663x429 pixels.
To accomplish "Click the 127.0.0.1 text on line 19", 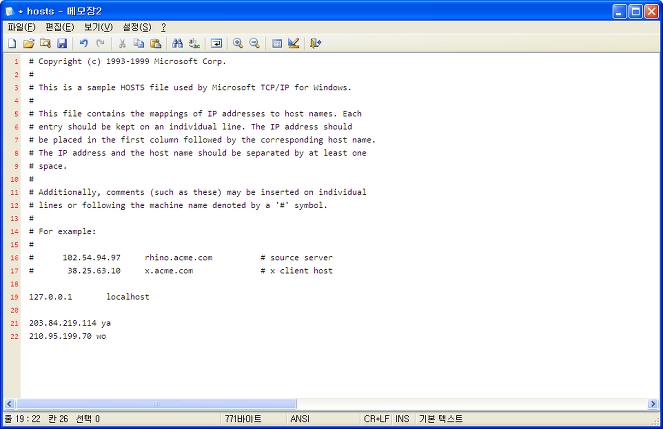I will pos(50,297).
